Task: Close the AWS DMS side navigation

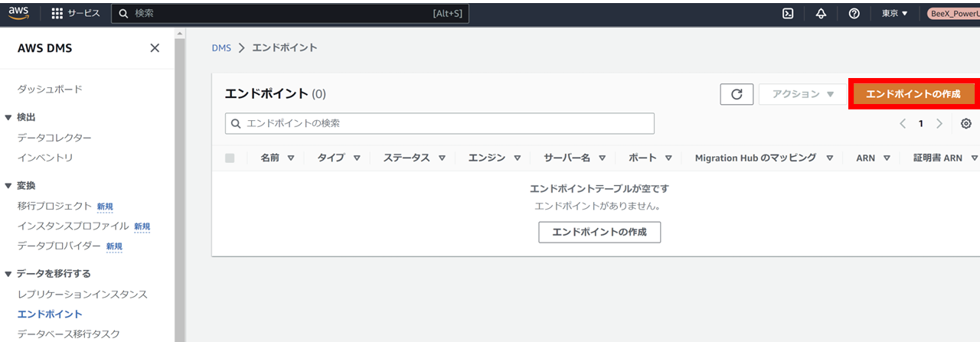Action: (155, 48)
